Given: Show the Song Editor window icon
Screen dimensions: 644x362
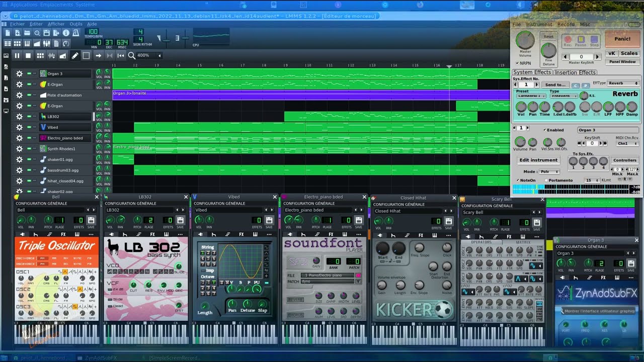Looking at the screenshot, I should pos(8,44).
